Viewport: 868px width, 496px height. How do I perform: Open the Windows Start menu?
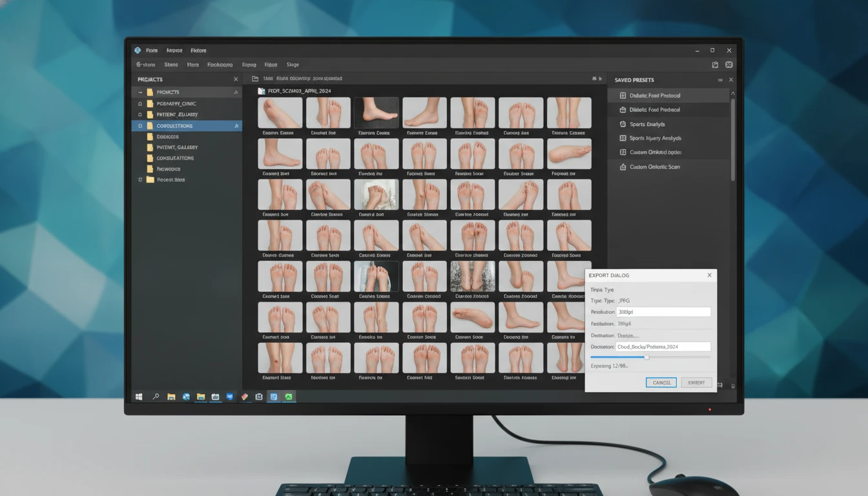coord(139,397)
